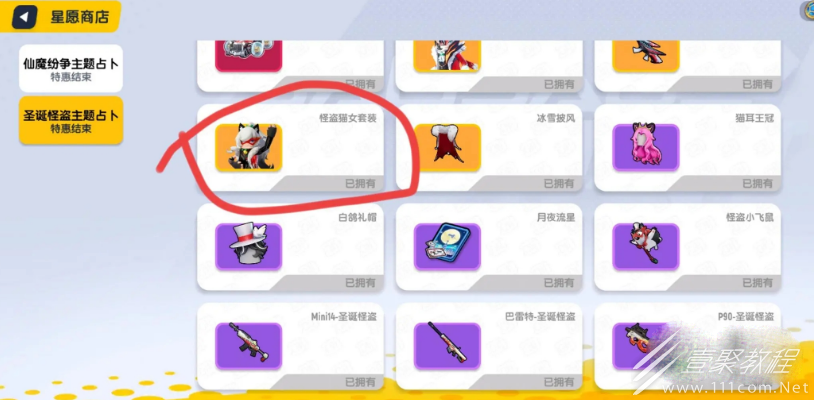Click 已拥有 label on 冰雪披风 card
This screenshot has width=814, height=400.
click(x=559, y=183)
